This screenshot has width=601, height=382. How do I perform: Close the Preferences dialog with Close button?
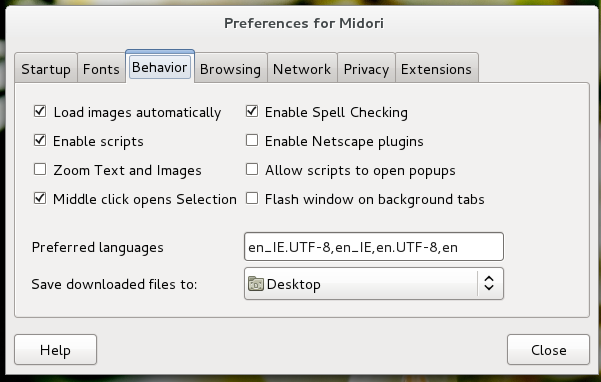point(548,350)
